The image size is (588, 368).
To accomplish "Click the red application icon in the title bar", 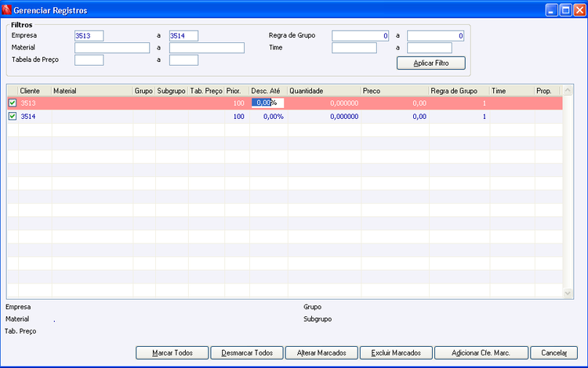I will coord(6,9).
